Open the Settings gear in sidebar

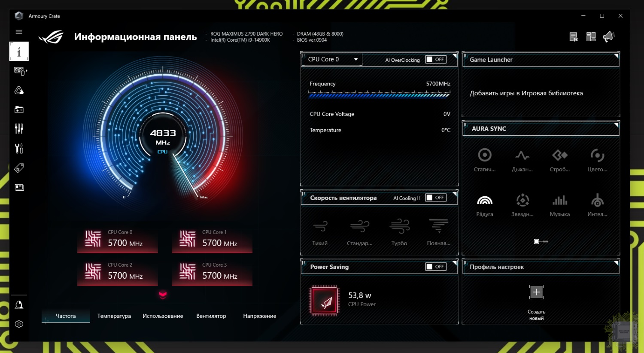(19, 324)
